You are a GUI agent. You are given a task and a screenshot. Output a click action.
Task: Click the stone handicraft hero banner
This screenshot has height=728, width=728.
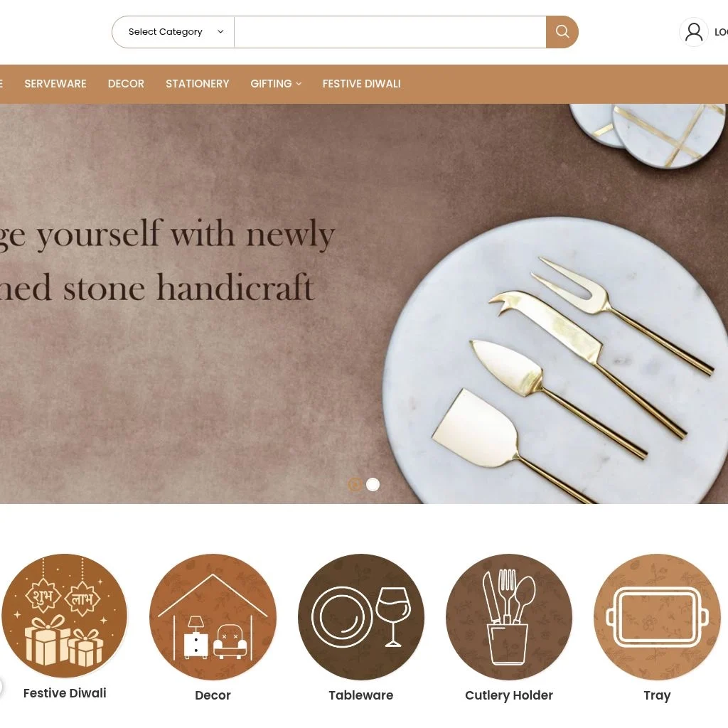coord(364,304)
